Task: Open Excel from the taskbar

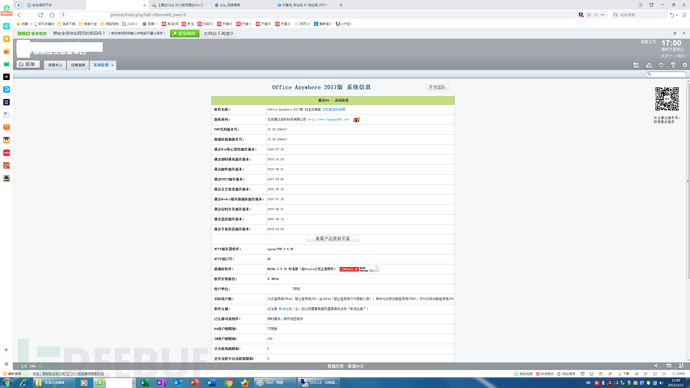Action: [144, 383]
